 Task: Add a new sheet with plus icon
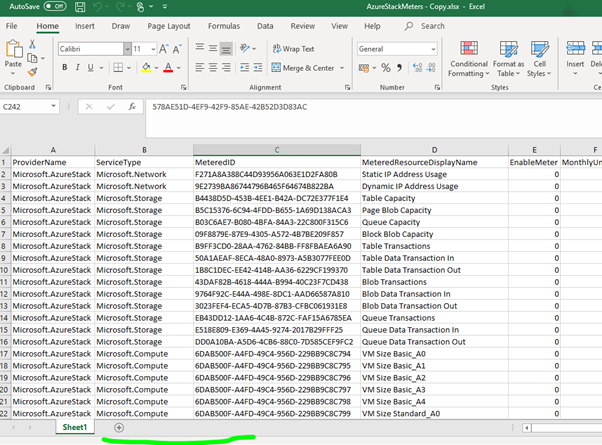tap(119, 427)
